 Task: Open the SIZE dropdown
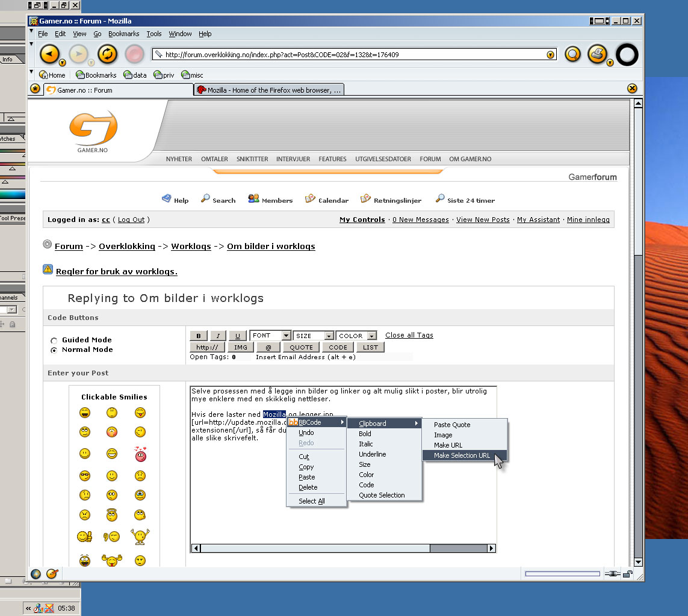pyautogui.click(x=313, y=336)
